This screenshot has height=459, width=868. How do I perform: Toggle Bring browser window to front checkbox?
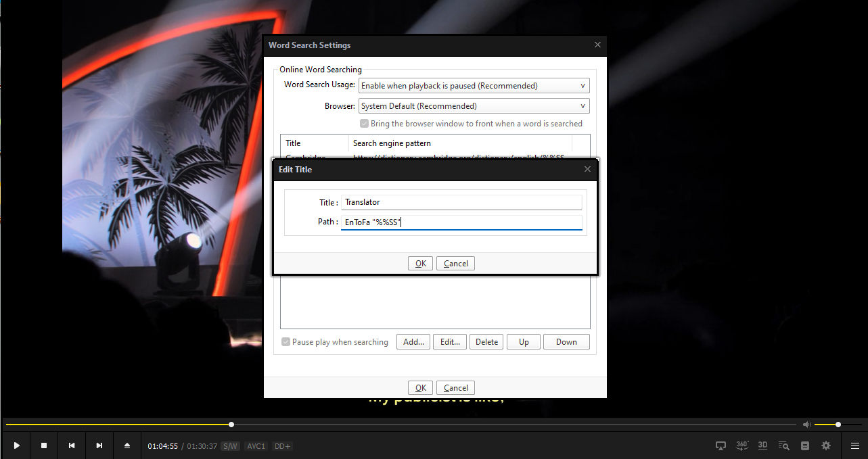(365, 124)
